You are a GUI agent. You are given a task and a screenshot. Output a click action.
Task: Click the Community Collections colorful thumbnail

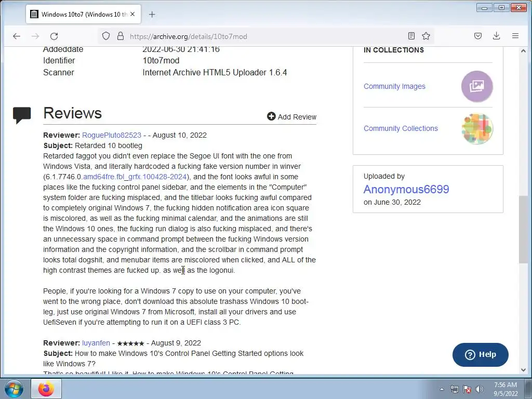[477, 129]
